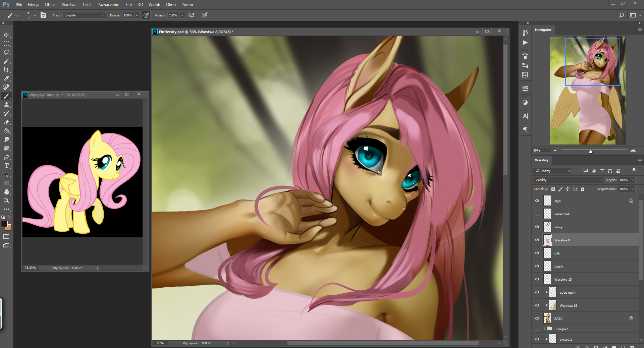Image resolution: width=644 pixels, height=348 pixels.
Task: Select the Eraser tool
Action: coord(6,122)
